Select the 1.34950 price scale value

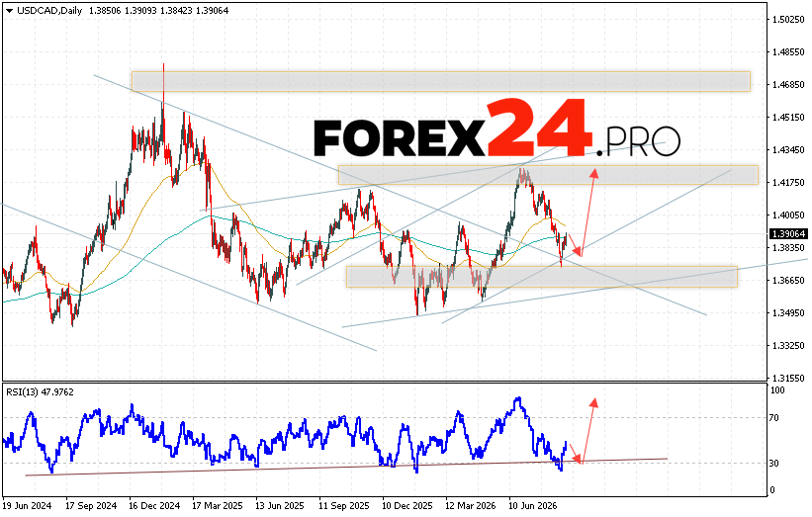[x=788, y=313]
